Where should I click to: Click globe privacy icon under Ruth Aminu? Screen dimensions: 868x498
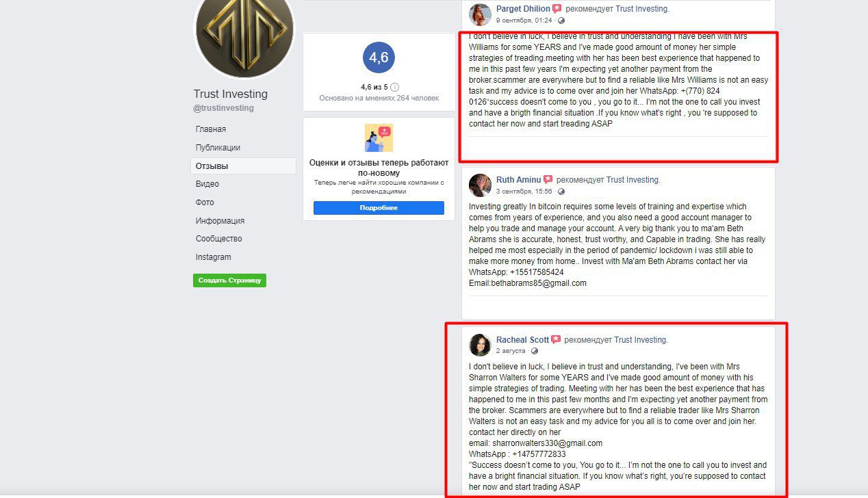coord(561,192)
